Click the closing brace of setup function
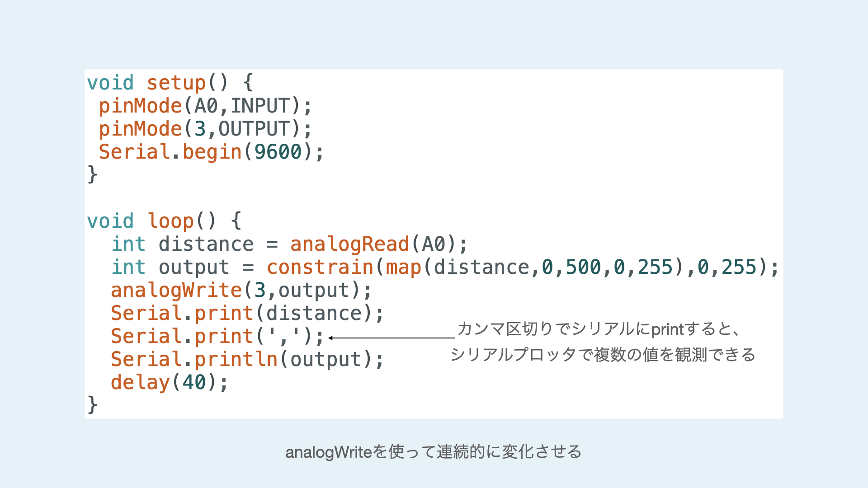This screenshot has height=488, width=868. (x=92, y=174)
